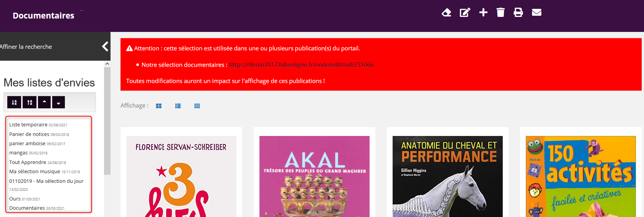Image resolution: width=644 pixels, height=217 pixels.
Task: Switch to small grid display view
Action: coord(197,106)
